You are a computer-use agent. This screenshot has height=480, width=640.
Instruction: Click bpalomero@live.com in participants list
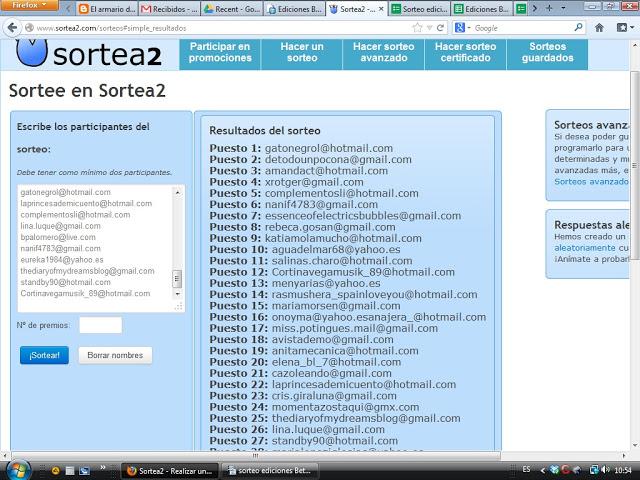pyautogui.click(x=58, y=237)
